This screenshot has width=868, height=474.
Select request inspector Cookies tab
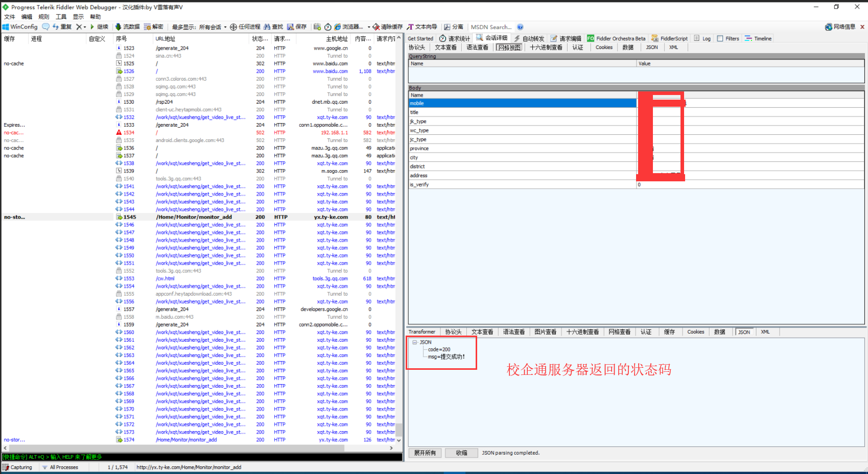pos(604,47)
